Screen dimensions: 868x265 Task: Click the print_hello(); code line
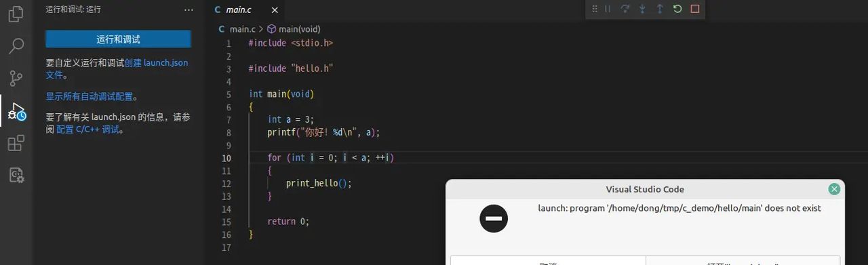319,184
